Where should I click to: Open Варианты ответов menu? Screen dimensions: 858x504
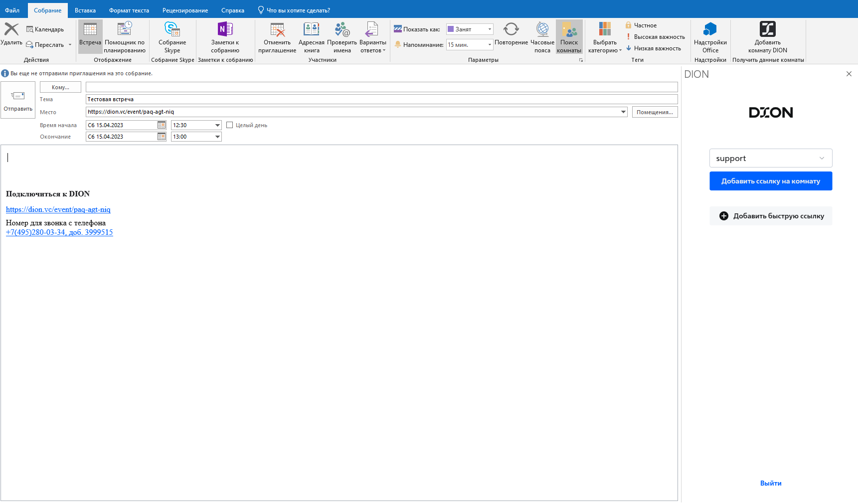(x=373, y=37)
